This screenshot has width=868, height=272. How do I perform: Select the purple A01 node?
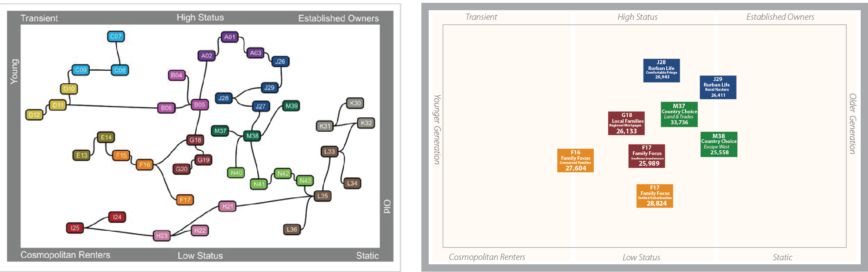pos(230,37)
